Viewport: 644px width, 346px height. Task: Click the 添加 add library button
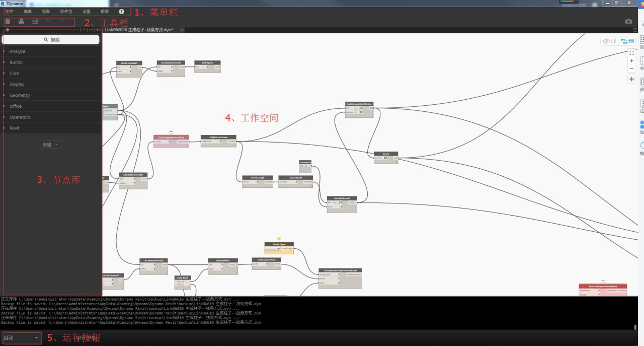[50, 145]
